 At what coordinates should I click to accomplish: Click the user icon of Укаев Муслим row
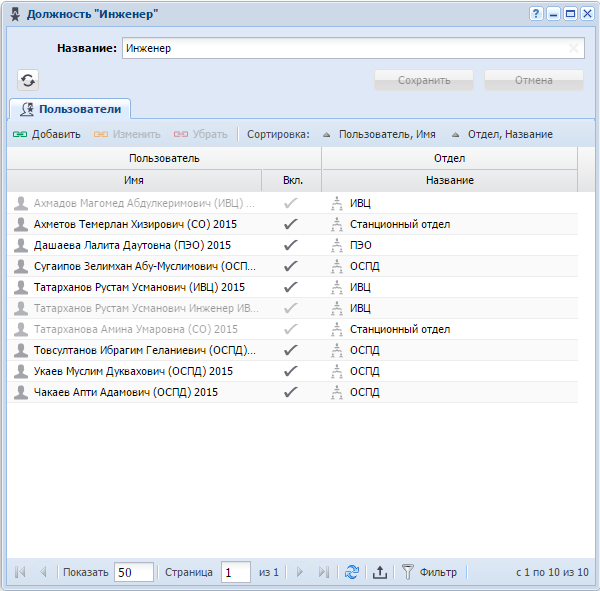21,371
